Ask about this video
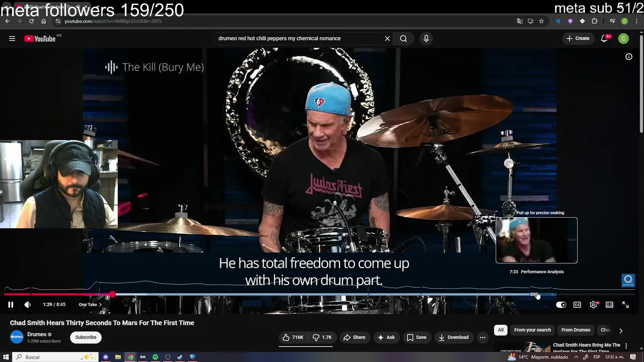The image size is (644, 362). (x=386, y=337)
